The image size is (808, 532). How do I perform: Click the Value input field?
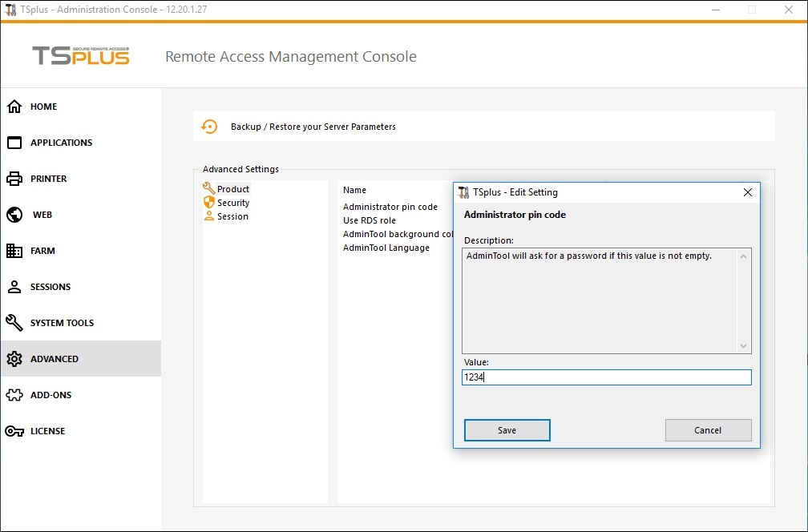[606, 377]
